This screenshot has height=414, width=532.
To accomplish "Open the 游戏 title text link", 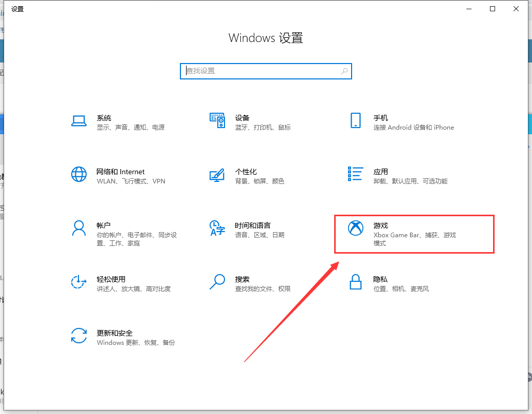I will (x=381, y=225).
